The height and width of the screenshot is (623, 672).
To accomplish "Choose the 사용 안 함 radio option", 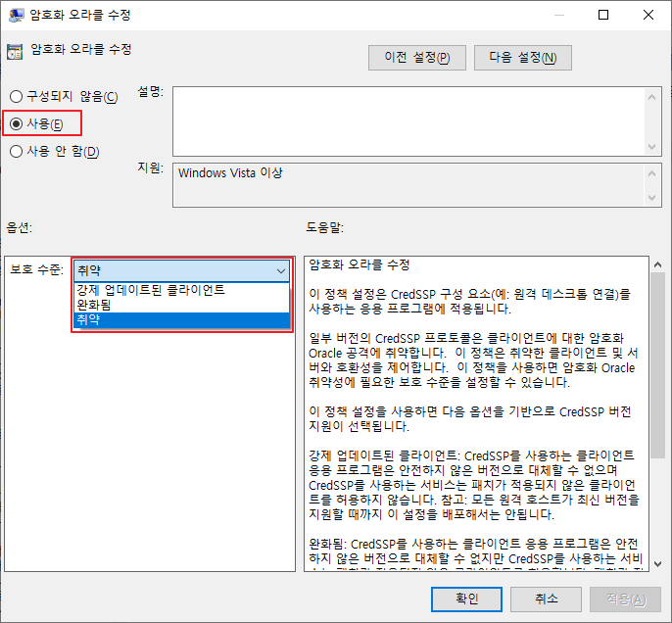I will pos(16,151).
